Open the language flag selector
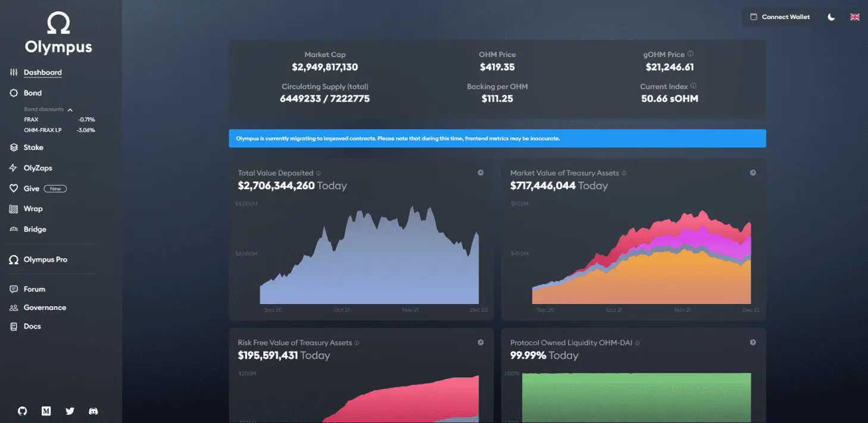868x423 pixels. click(x=855, y=17)
